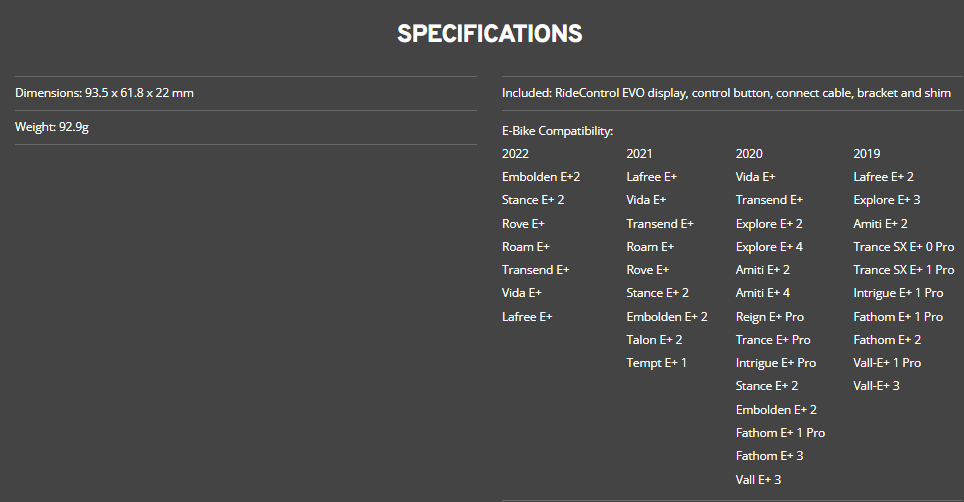Image resolution: width=964 pixels, height=502 pixels.
Task: Click the E-Bike Compatibility label
Action: [x=557, y=131]
